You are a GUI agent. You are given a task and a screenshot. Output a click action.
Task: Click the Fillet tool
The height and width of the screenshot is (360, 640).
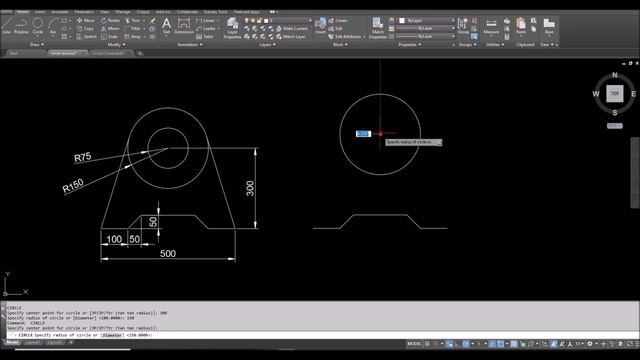point(132,29)
